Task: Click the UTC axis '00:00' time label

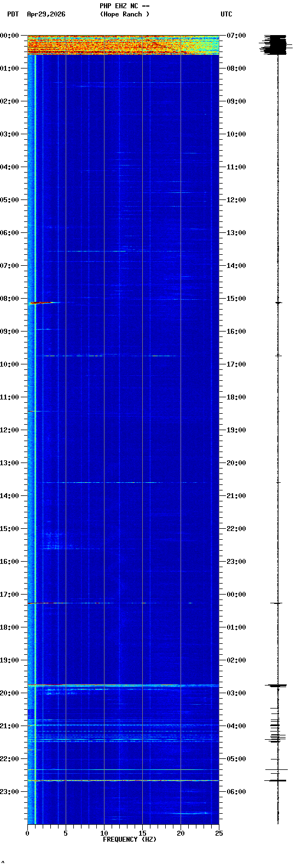Action: pyautogui.click(x=236, y=595)
